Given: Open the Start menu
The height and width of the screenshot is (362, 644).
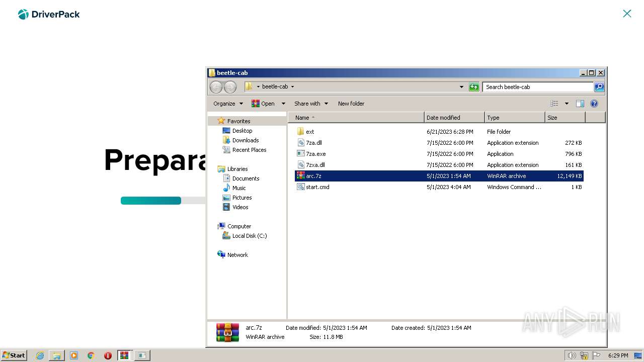Looking at the screenshot, I should click(14, 355).
